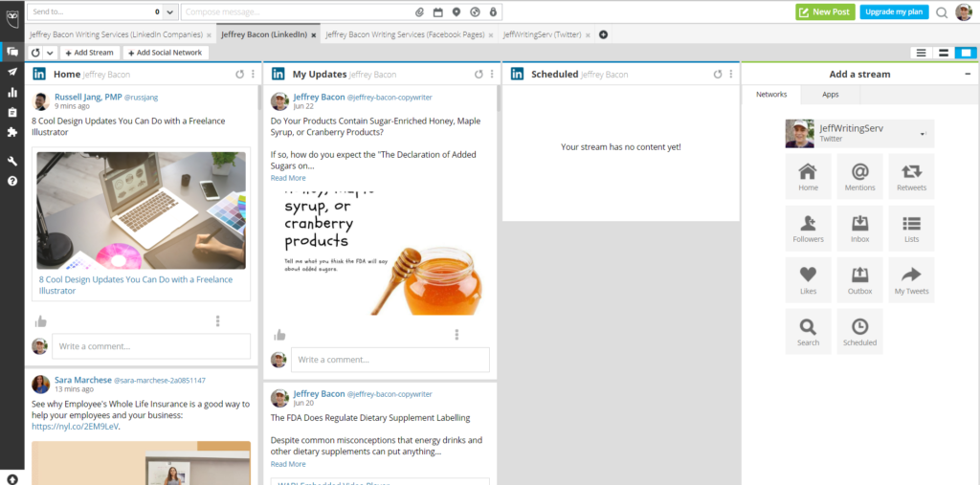
Task: Collapse the Add a stream panel
Action: click(x=968, y=75)
